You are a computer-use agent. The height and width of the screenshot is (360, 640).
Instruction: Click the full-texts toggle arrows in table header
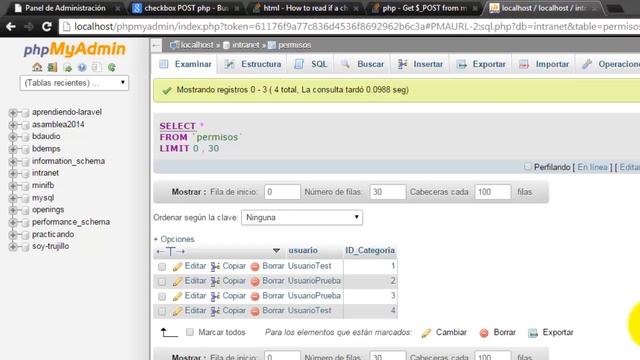click(x=170, y=251)
